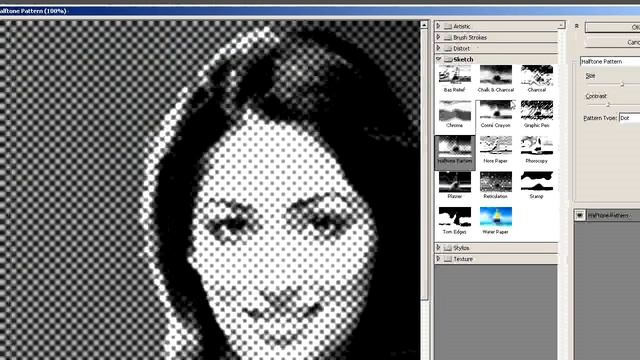Adjust the Size slider handle
This screenshot has height=360, width=640.
point(622,84)
